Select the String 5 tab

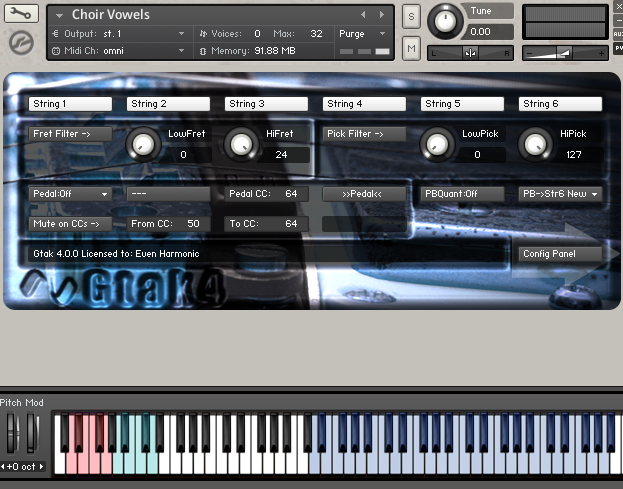click(462, 104)
